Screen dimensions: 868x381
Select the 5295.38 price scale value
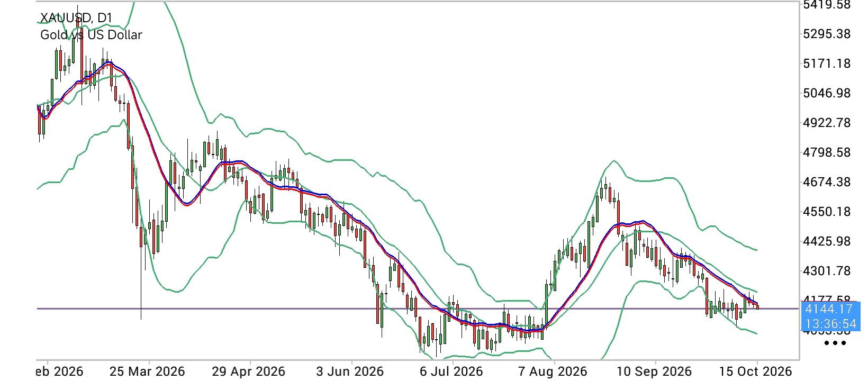pos(827,34)
